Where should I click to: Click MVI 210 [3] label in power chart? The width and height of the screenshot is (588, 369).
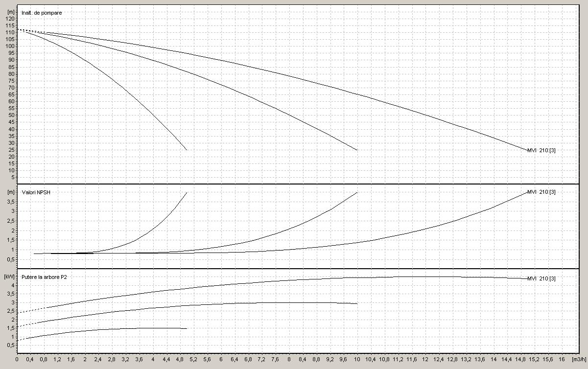tap(541, 278)
